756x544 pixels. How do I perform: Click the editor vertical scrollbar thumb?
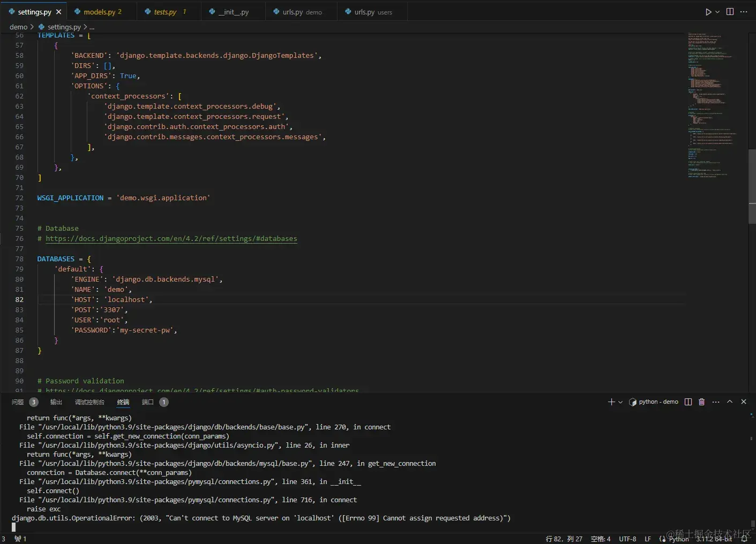tap(752, 186)
